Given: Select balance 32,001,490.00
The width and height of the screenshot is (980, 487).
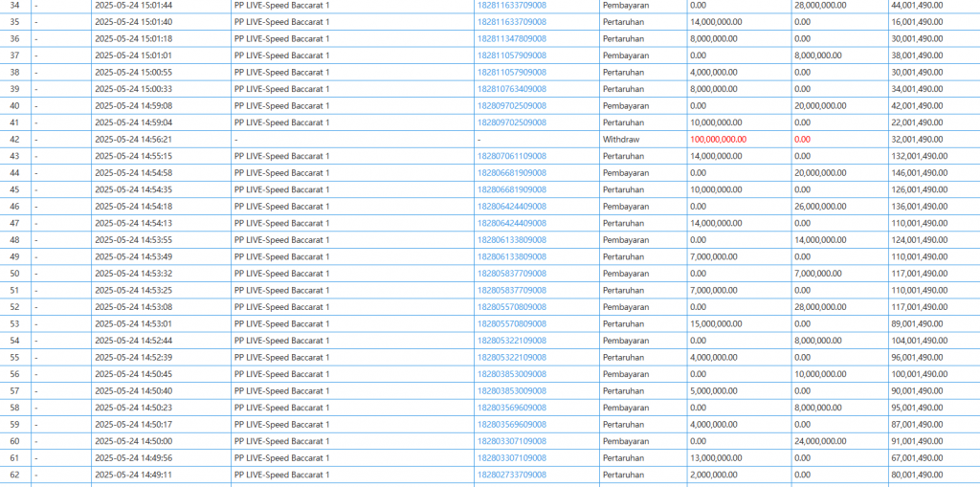Looking at the screenshot, I should point(917,140).
